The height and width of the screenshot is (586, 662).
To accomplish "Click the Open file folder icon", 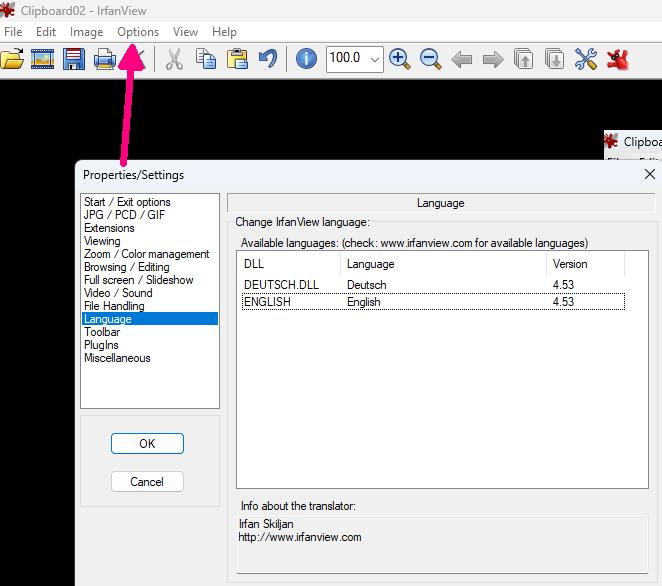I will pyautogui.click(x=11, y=59).
